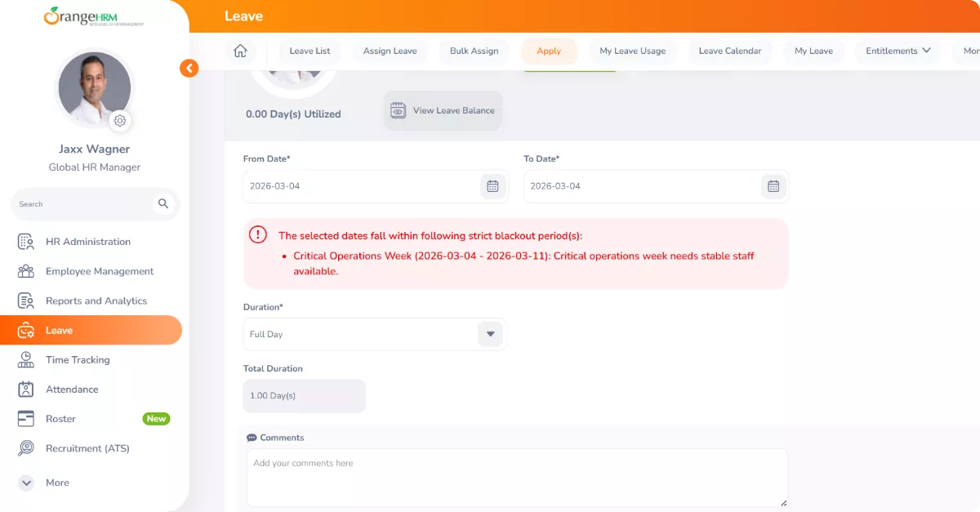Collapse the sidebar with the orange arrow
The image size is (980, 512).
pos(189,69)
